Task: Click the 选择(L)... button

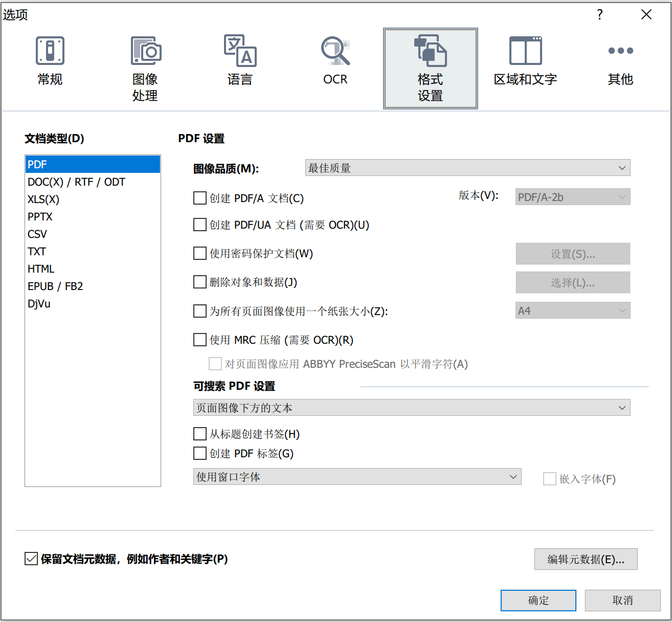Action: pos(573,282)
